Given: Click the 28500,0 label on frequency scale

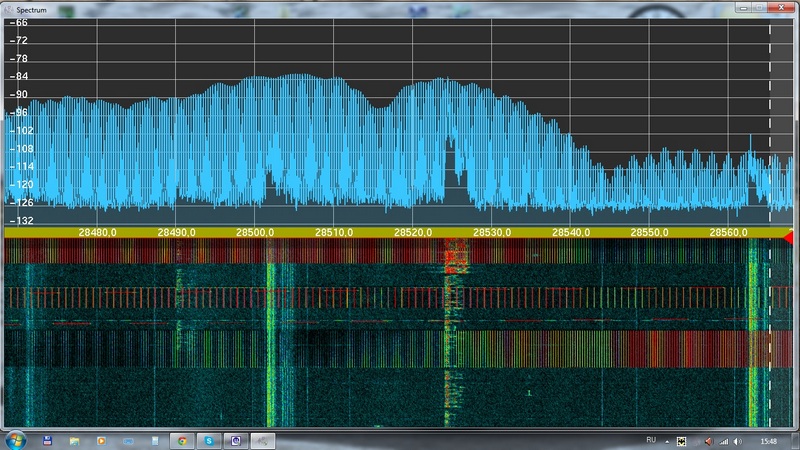Looking at the screenshot, I should click(253, 232).
